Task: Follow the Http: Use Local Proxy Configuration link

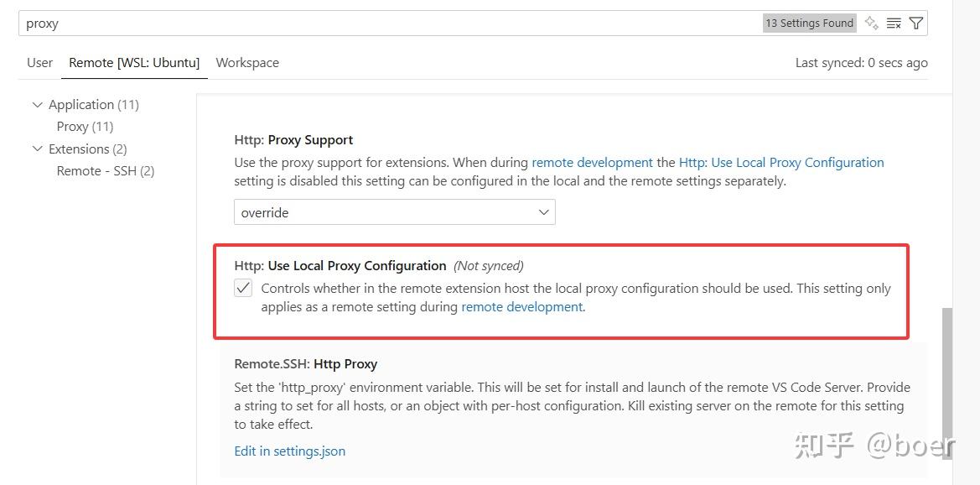Action: (781, 162)
